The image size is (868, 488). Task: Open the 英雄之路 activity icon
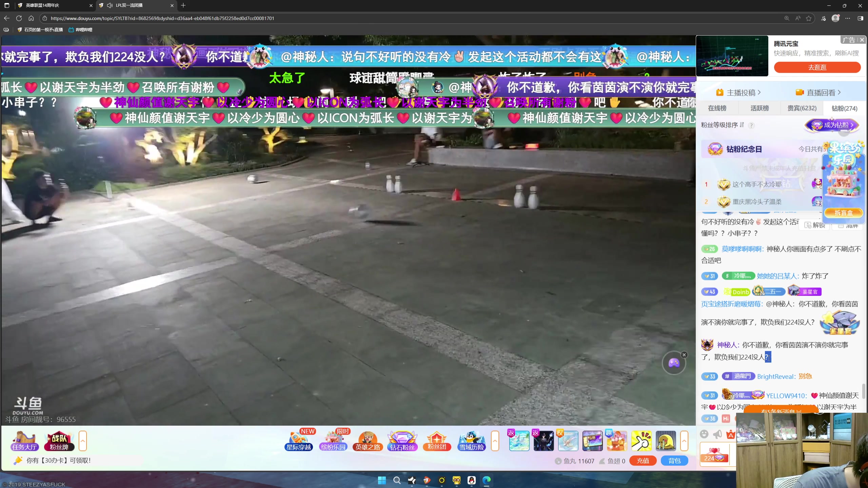(x=368, y=441)
